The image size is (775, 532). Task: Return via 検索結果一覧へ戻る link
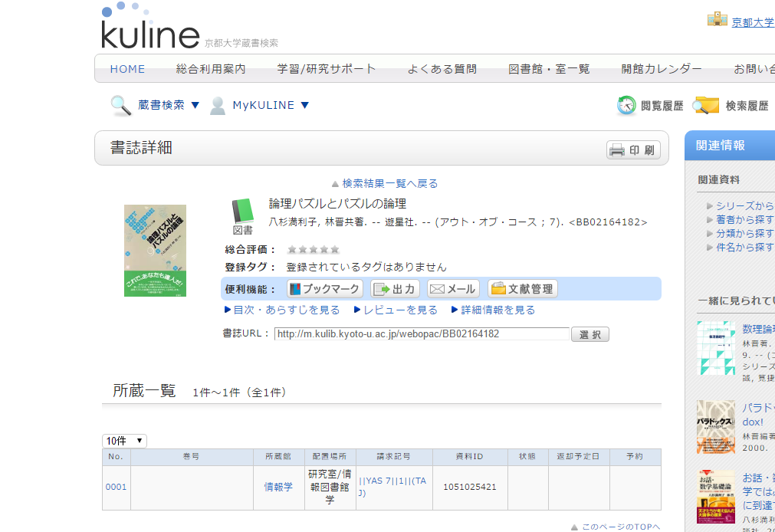(x=389, y=184)
